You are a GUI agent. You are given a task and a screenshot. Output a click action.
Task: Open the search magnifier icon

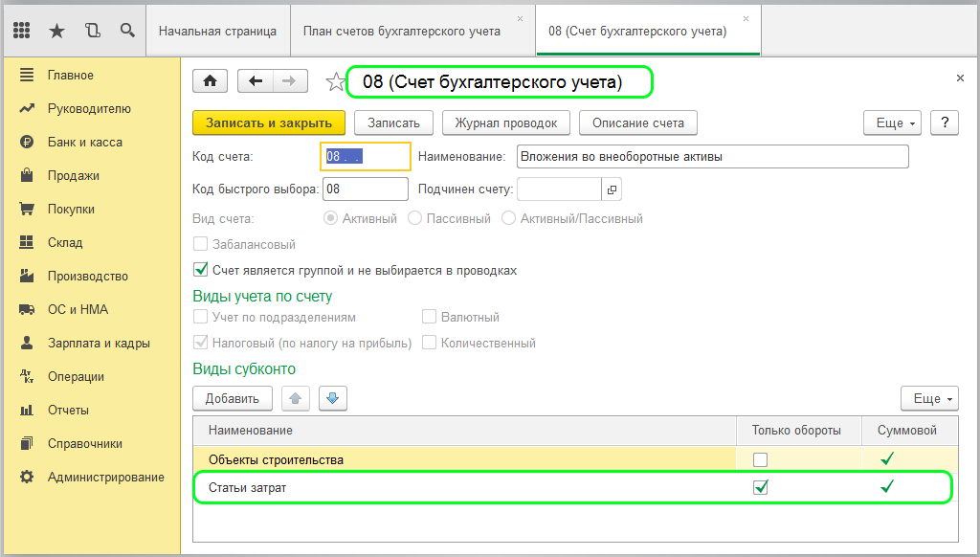127,30
